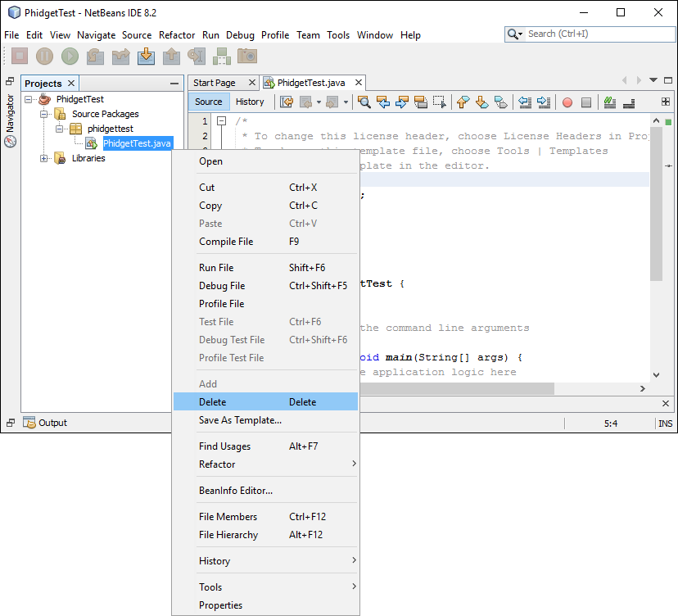Toggle Highlight Search icon in editor toolbar

coord(421,102)
